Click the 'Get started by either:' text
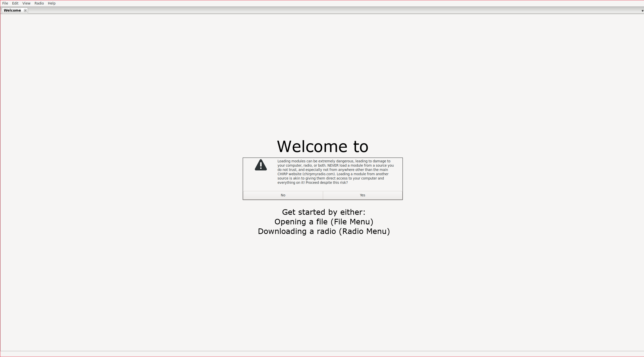The width and height of the screenshot is (644, 357). [x=323, y=212]
